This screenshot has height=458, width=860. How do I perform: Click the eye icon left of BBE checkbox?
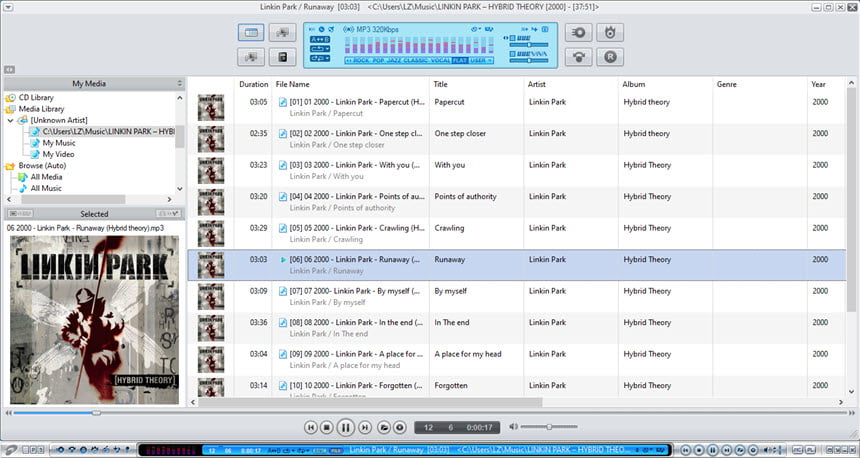(506, 38)
